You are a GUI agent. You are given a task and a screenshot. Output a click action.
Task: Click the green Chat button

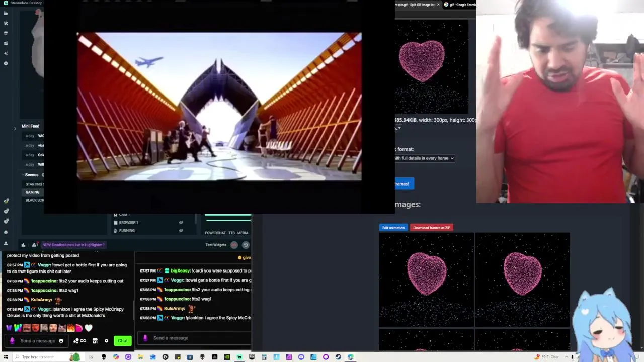coord(123,341)
